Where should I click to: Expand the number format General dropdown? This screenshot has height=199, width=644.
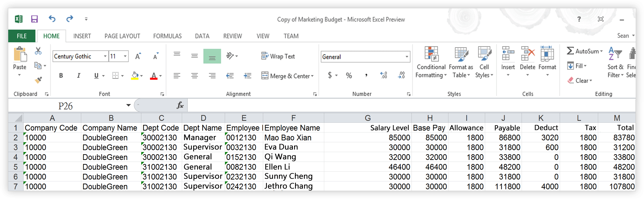(x=407, y=57)
